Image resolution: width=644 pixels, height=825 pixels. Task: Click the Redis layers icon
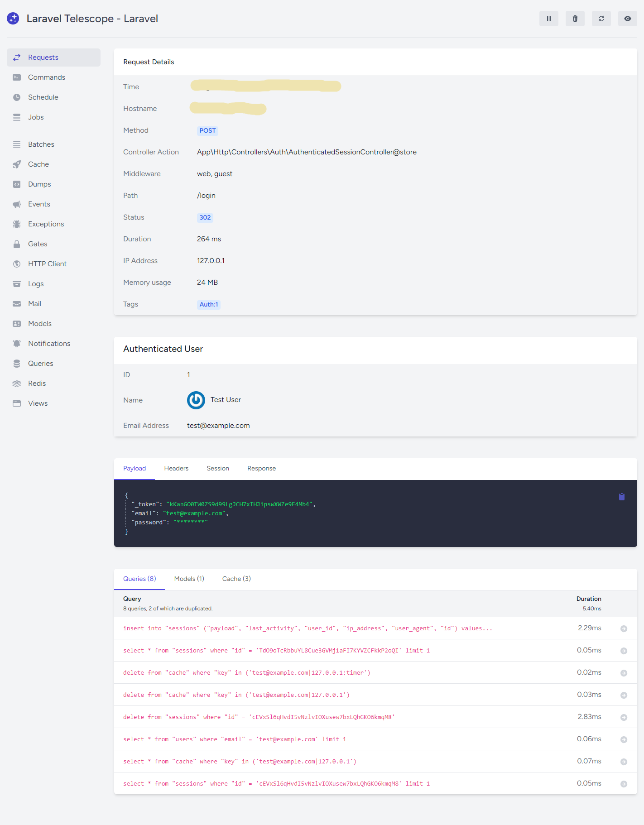coord(17,384)
